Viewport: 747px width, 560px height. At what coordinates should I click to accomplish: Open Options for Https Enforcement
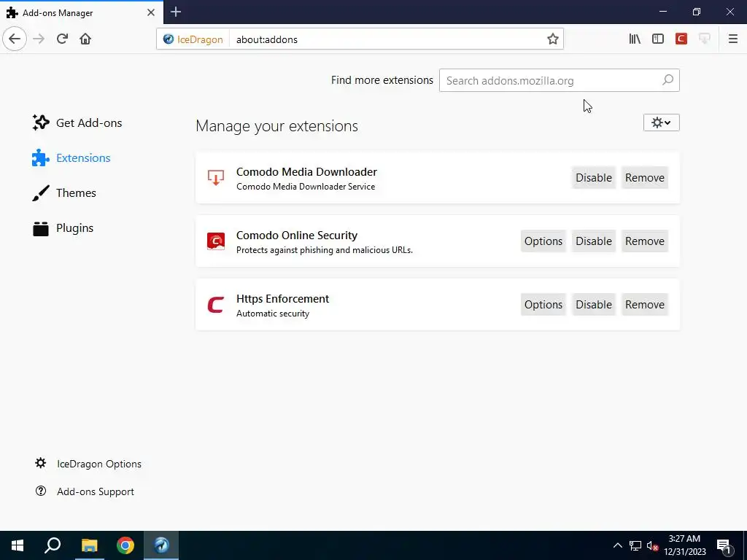click(x=543, y=304)
